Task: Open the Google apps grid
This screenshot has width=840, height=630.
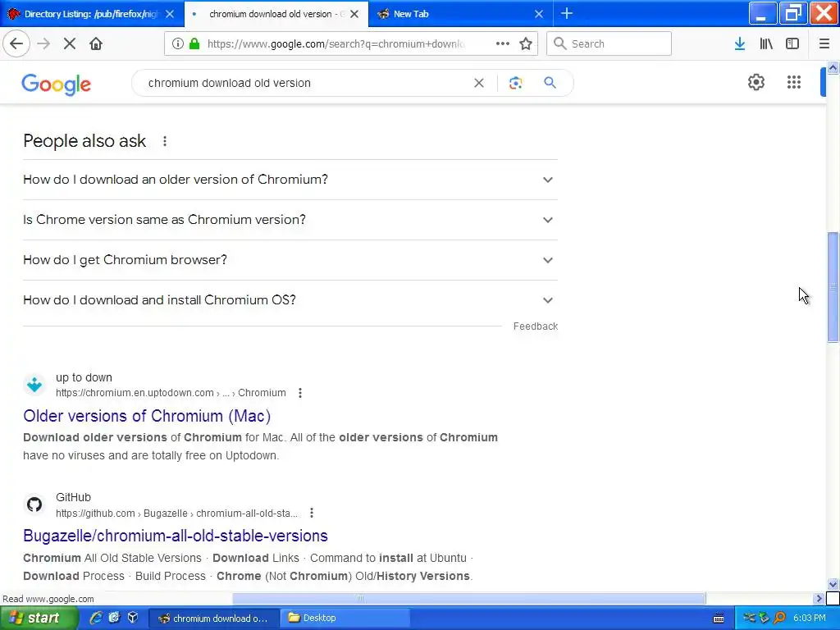Action: pyautogui.click(x=794, y=83)
